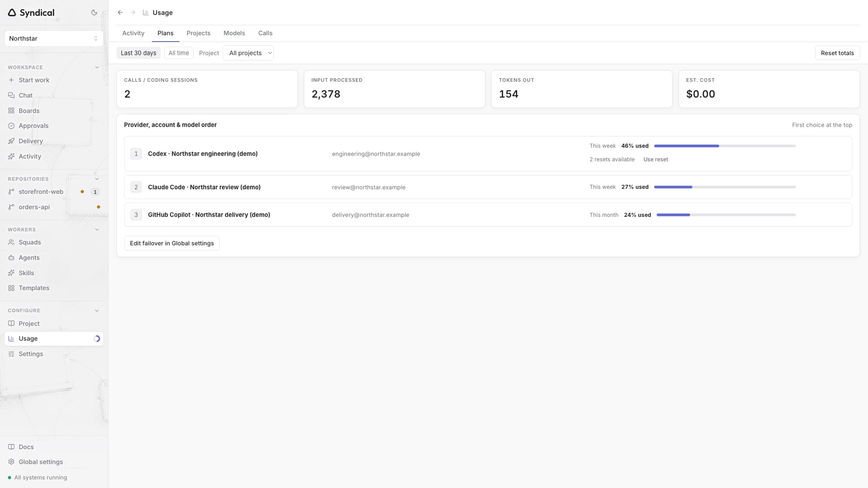Click the Start work plus icon
Viewport: 868px width, 488px height.
click(11, 80)
